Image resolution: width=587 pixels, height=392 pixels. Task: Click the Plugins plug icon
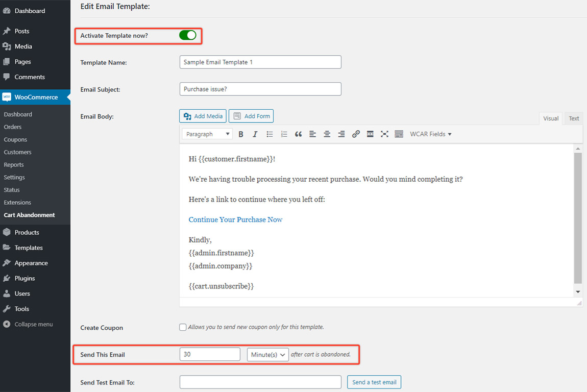click(7, 278)
